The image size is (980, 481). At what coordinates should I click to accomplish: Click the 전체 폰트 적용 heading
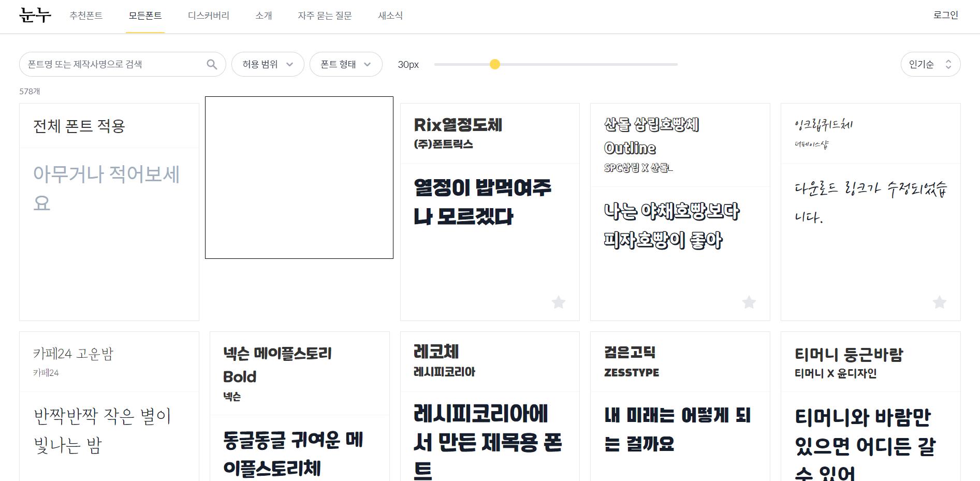pos(79,126)
